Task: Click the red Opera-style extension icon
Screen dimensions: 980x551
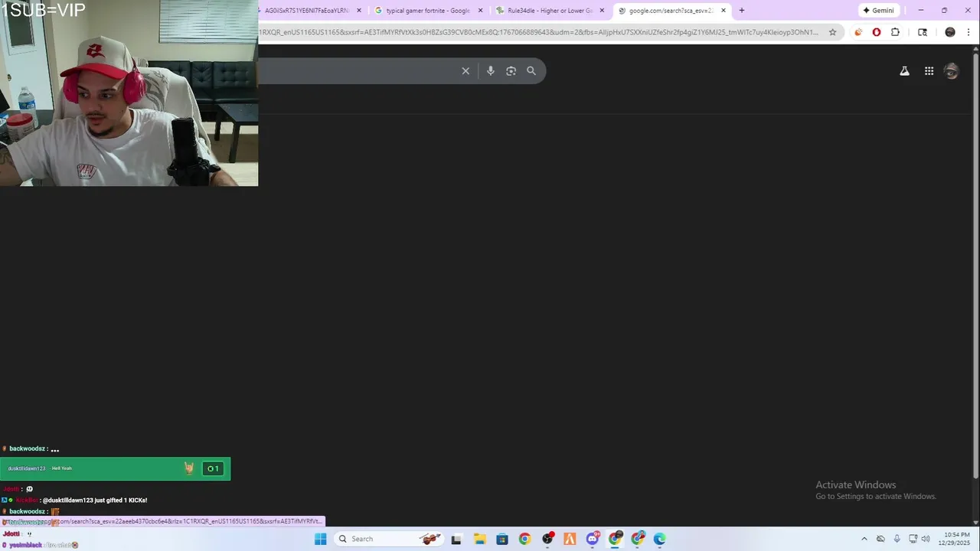Action: [x=877, y=32]
